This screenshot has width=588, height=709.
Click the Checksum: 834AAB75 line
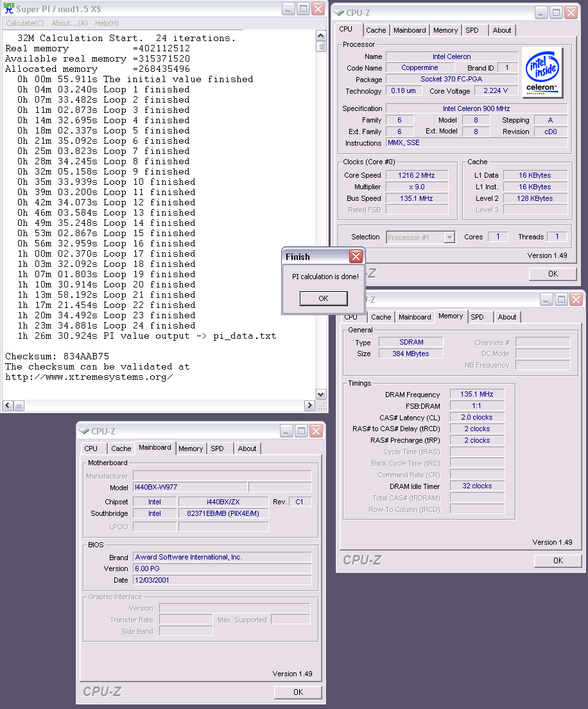57,356
